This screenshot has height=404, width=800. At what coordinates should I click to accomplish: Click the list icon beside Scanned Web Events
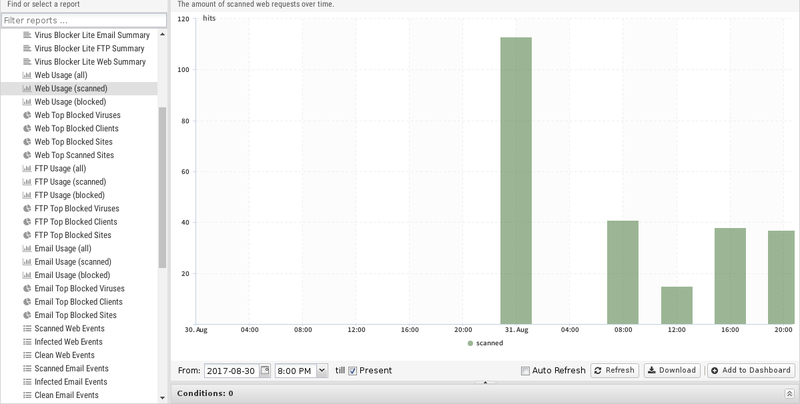pyautogui.click(x=27, y=328)
